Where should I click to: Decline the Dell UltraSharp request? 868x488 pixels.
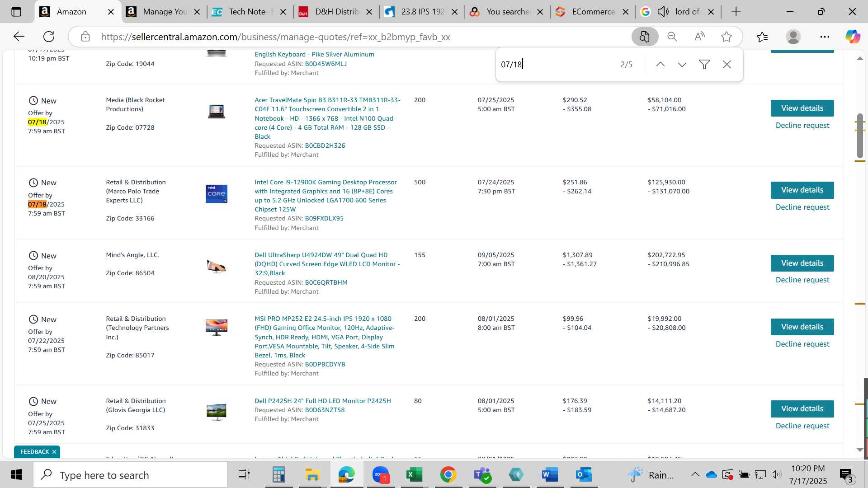[x=802, y=280]
